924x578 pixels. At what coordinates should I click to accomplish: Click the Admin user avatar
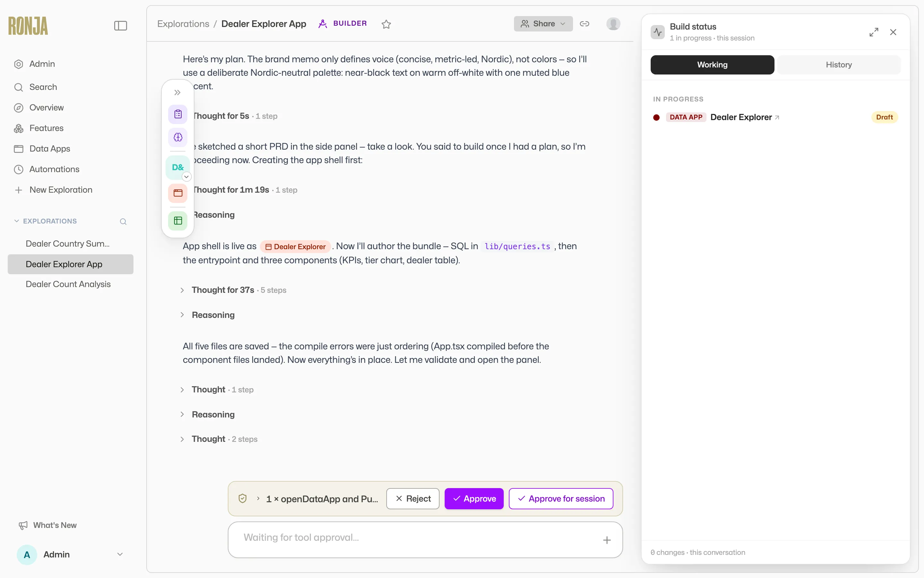point(27,555)
